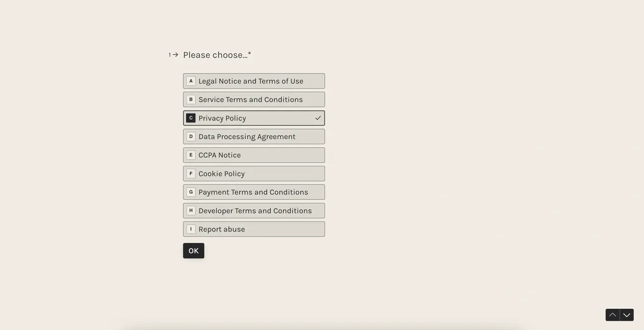The image size is (644, 330).
Task: Click the checkmark on Privacy Policy
Action: click(318, 118)
